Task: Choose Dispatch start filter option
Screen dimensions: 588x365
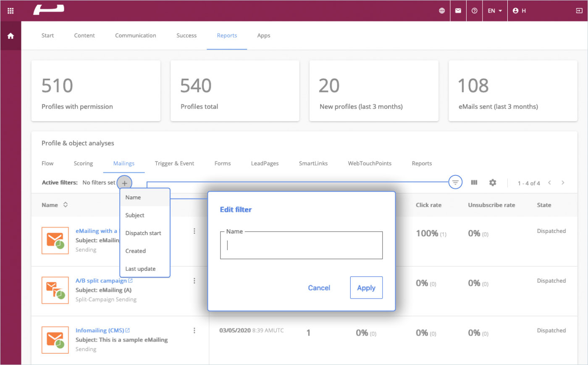Action: point(143,233)
